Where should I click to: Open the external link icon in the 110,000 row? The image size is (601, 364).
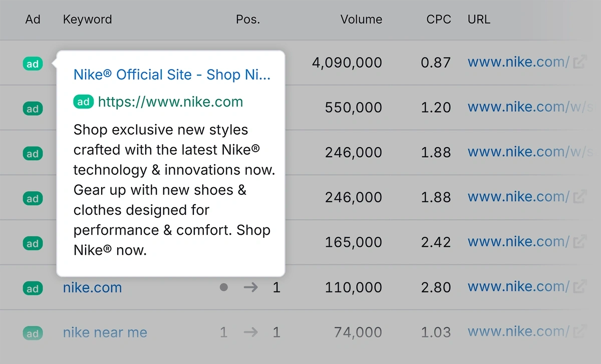[580, 287]
